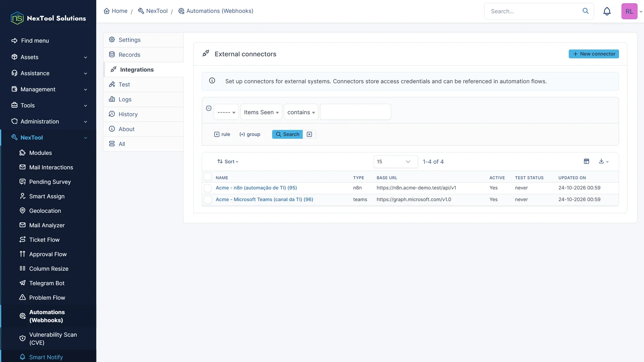Open the contains operator dropdown
Viewport: 644px width, 362px height.
(301, 112)
